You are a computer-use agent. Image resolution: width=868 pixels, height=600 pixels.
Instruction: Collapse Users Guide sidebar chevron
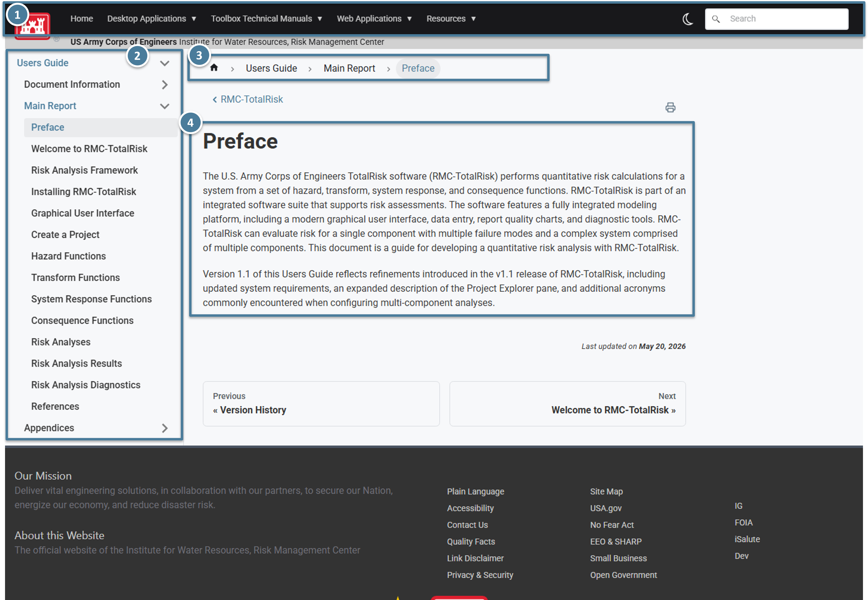click(164, 63)
